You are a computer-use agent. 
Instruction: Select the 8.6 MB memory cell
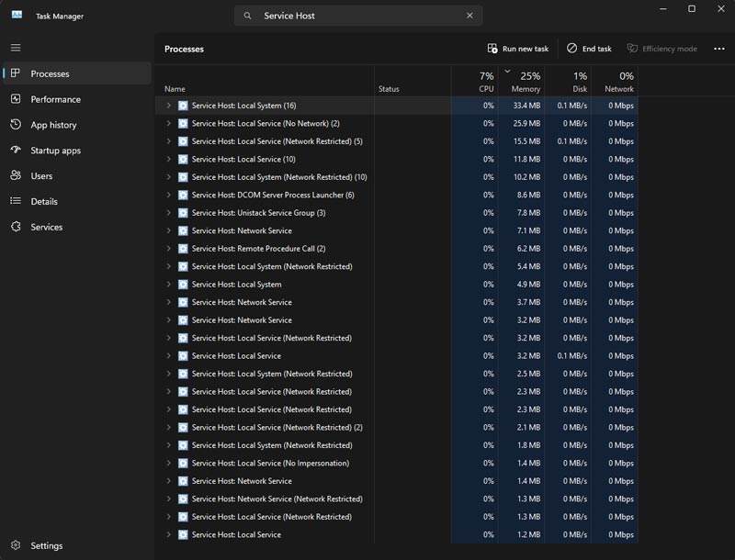tap(521, 196)
